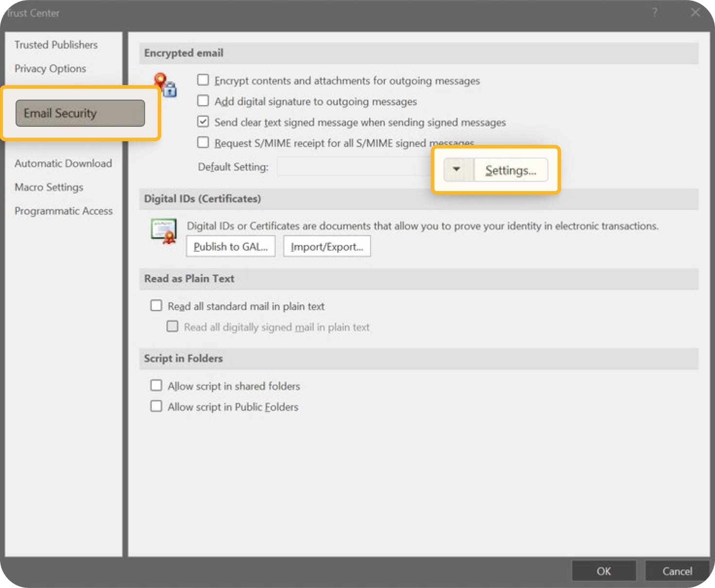Check "Read all standard mail in plain text"

click(156, 305)
